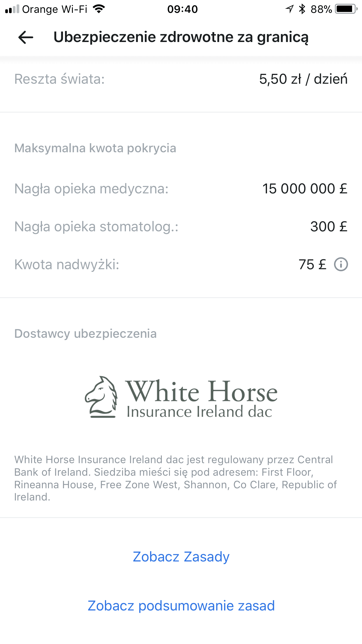Tap the page title Ubezpieczenie zdrowotne za granicą

coord(181,37)
